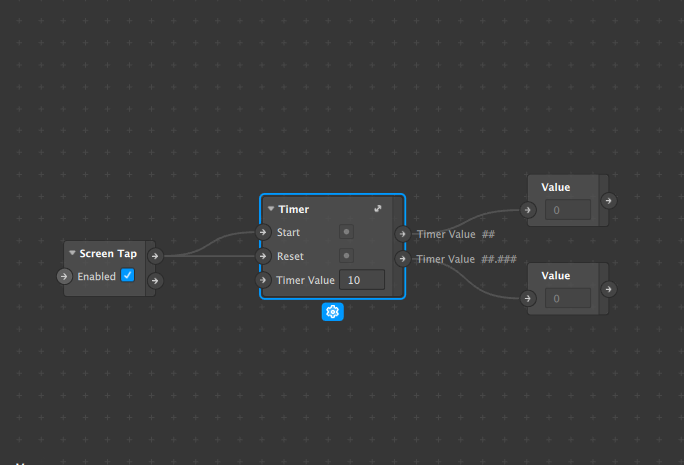Viewport: 684px width, 465px height.
Task: Open the Timer node settings gear
Action: [332, 312]
